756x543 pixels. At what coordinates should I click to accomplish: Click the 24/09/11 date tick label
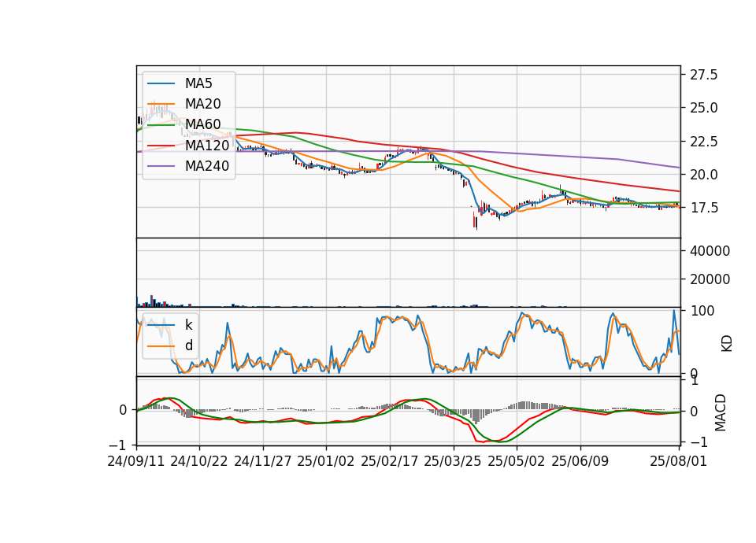[x=136, y=461]
